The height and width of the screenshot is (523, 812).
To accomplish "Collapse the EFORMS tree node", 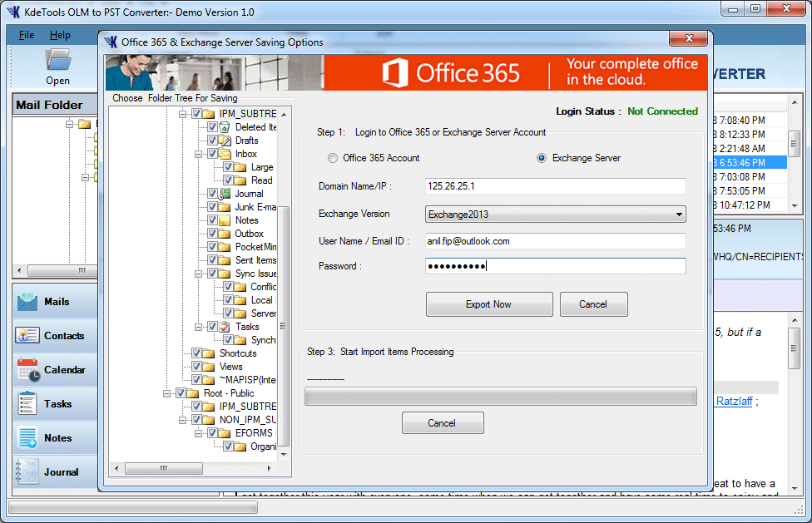I will pos(198,433).
